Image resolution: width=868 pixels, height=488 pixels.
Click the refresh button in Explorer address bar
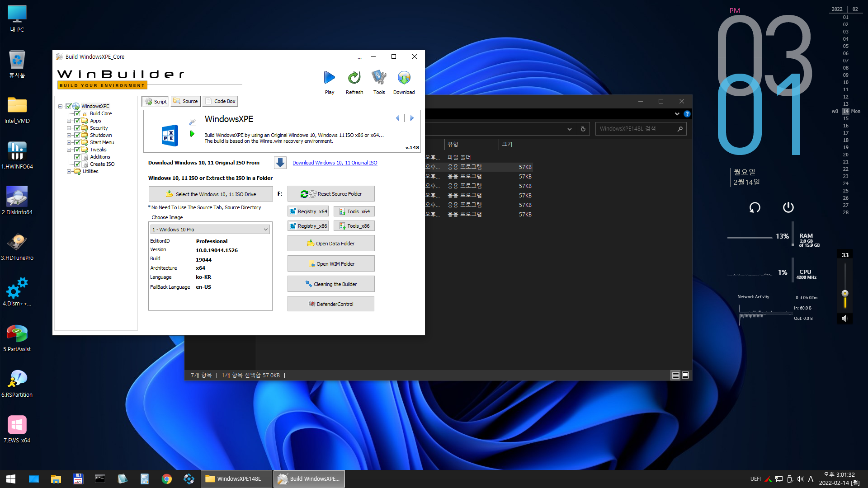(583, 129)
